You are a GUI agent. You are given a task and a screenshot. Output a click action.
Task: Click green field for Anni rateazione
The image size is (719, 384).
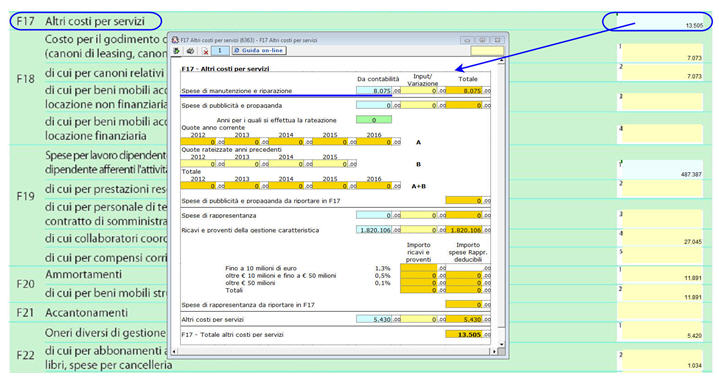[374, 120]
